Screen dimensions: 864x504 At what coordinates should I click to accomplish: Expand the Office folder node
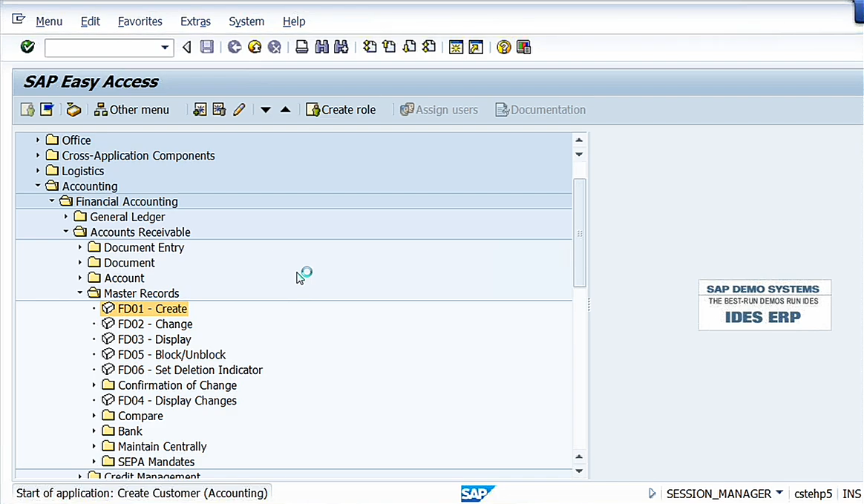[37, 140]
